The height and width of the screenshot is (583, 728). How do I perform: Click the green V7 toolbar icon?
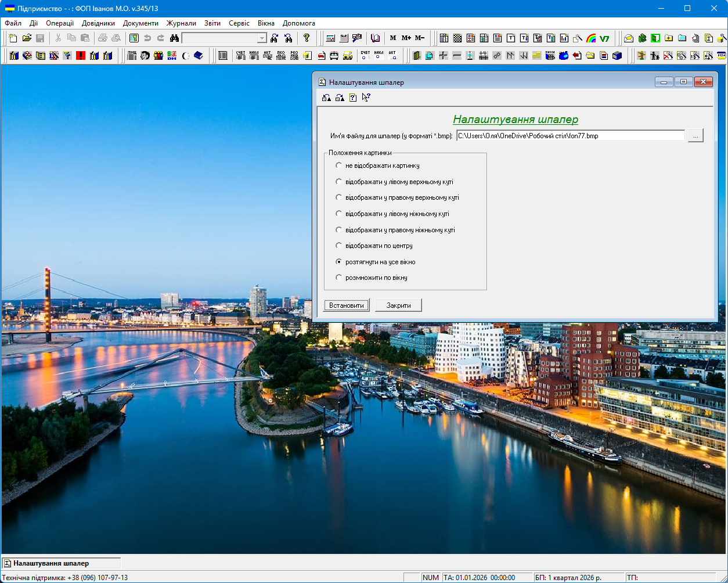(604, 38)
